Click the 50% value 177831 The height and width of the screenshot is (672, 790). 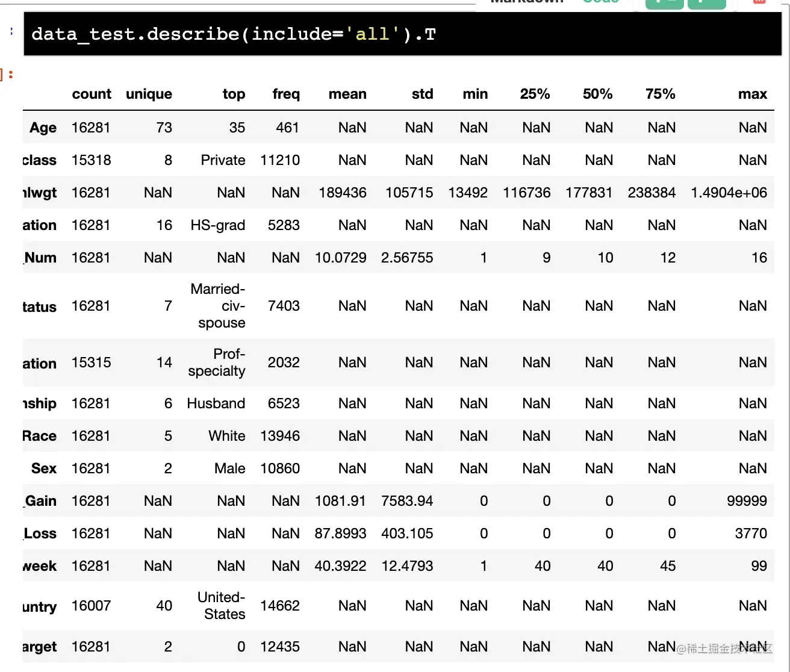tap(589, 193)
